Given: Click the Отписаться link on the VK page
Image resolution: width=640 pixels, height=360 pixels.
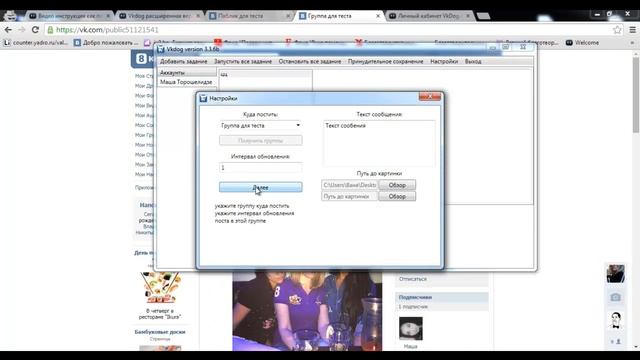Looking at the screenshot, I should coord(413,279).
